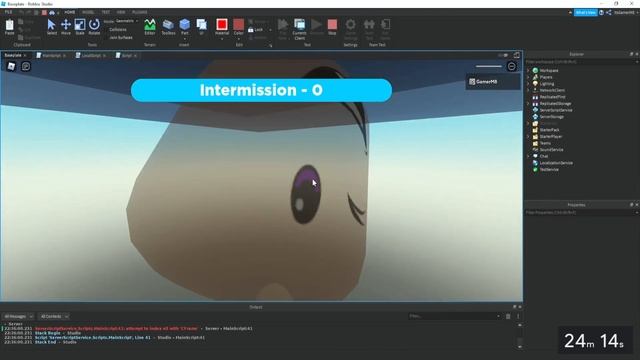Screen dimensions: 640x360
Task: Click the viewport options minus circle icon
Action: click(x=511, y=66)
